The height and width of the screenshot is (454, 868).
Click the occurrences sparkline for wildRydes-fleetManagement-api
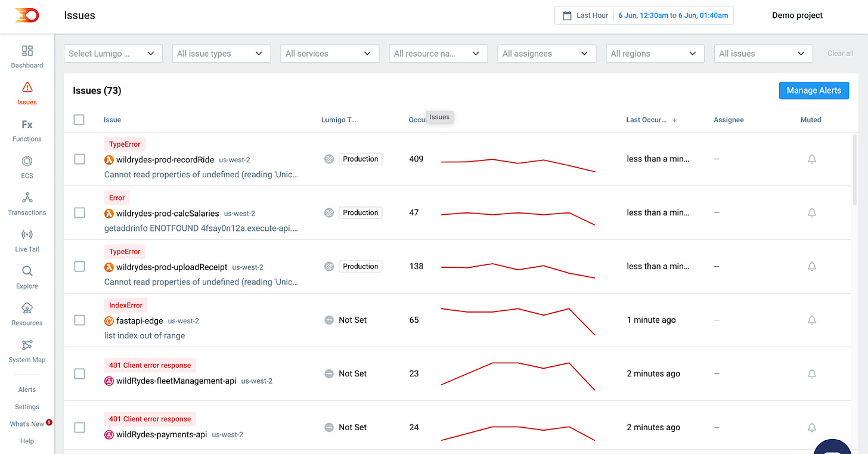517,376
